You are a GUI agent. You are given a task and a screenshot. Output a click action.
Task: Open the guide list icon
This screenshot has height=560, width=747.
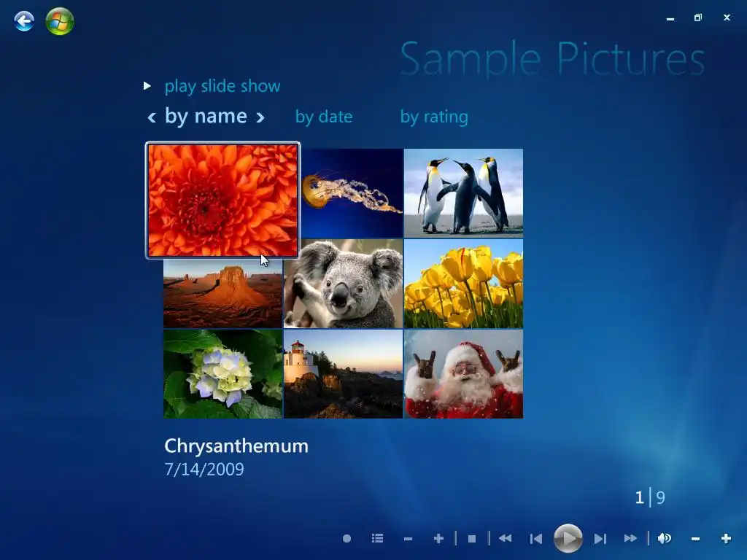(377, 539)
